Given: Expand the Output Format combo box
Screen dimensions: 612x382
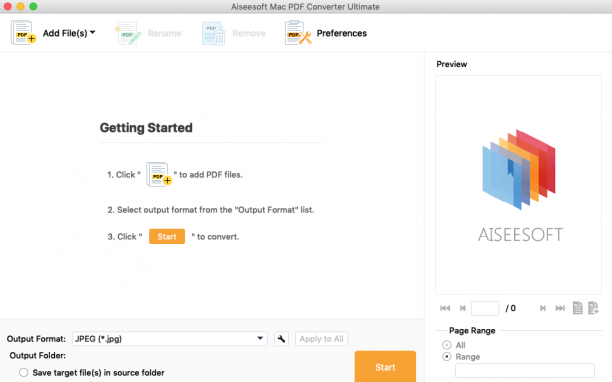Looking at the screenshot, I should tap(170, 339).
